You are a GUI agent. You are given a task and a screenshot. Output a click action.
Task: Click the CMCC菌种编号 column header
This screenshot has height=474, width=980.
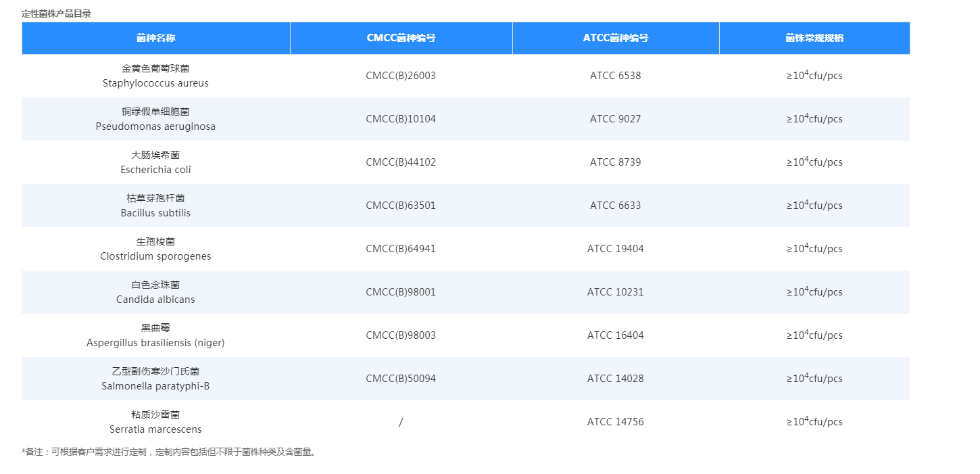(x=401, y=38)
